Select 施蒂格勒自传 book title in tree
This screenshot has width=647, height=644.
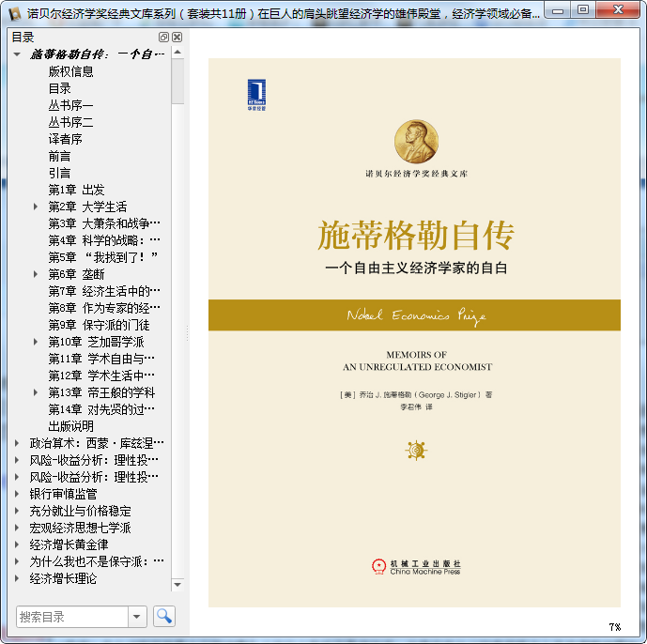pos(97,54)
